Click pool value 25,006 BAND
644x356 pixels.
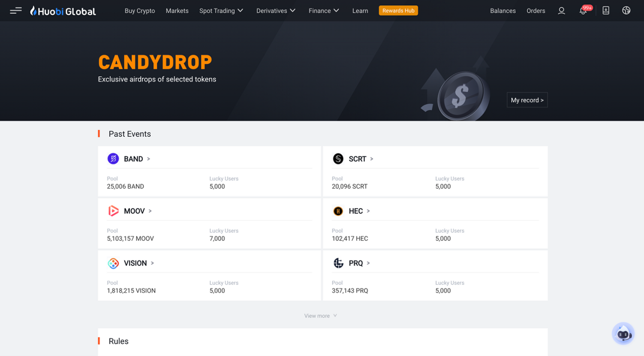click(125, 186)
